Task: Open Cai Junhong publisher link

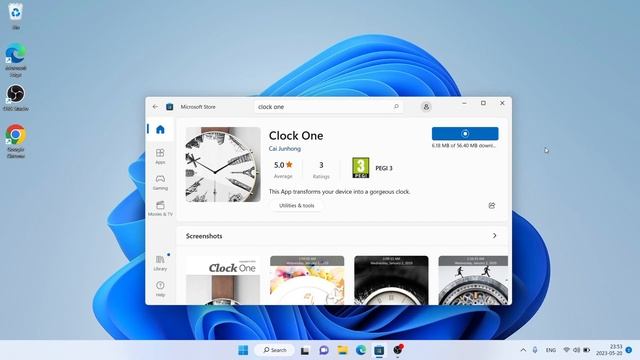Action: click(x=284, y=149)
